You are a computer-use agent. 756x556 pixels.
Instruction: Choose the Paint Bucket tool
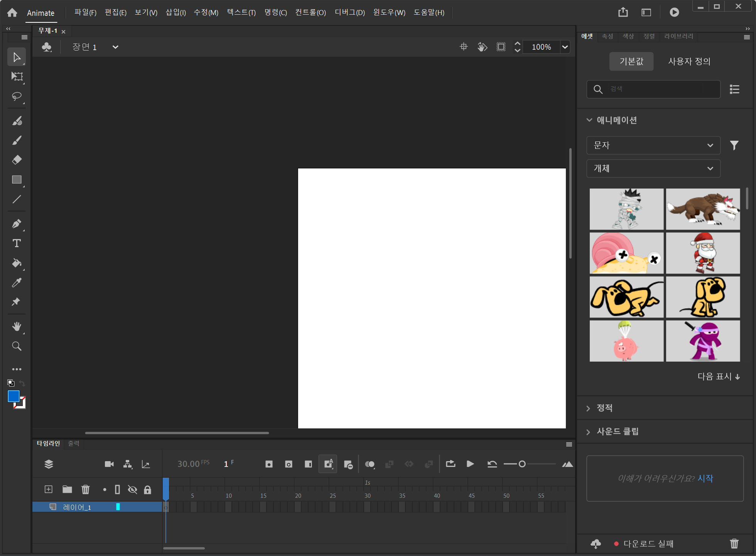pos(17,263)
